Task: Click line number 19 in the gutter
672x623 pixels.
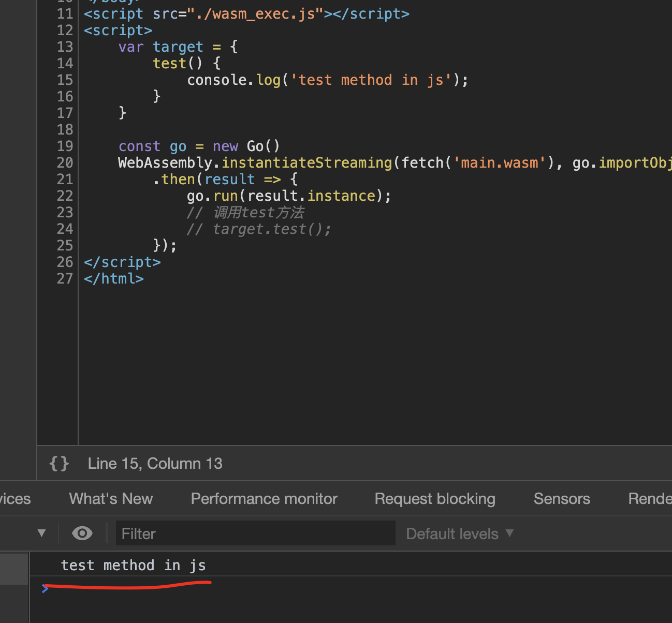Action: click(65, 146)
